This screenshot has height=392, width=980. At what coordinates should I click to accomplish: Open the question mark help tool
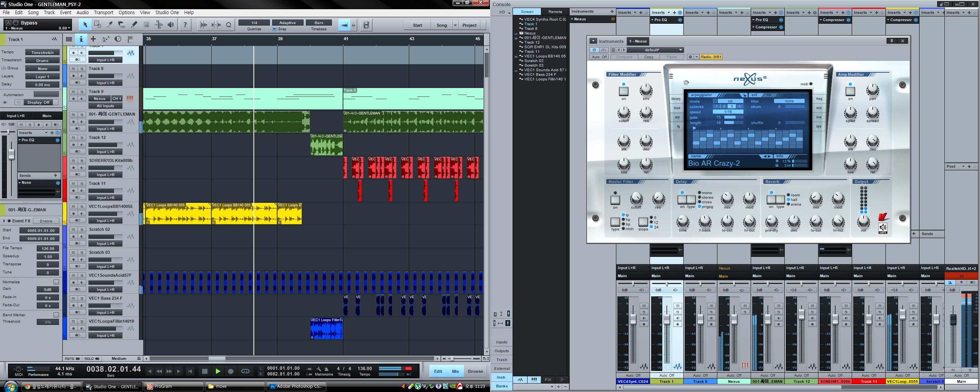[x=185, y=25]
